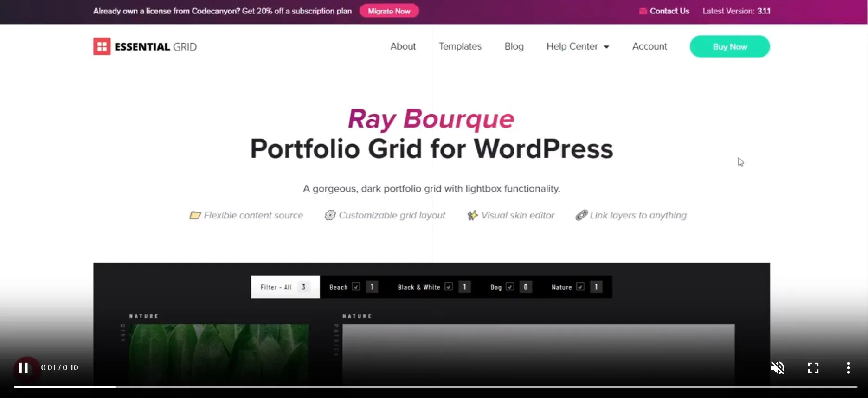The width and height of the screenshot is (868, 398).
Task: Toggle the Nature filter checkbox
Action: point(580,287)
